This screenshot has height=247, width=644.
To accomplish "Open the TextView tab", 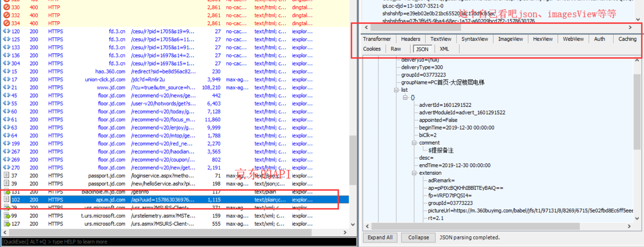I will click(441, 39).
